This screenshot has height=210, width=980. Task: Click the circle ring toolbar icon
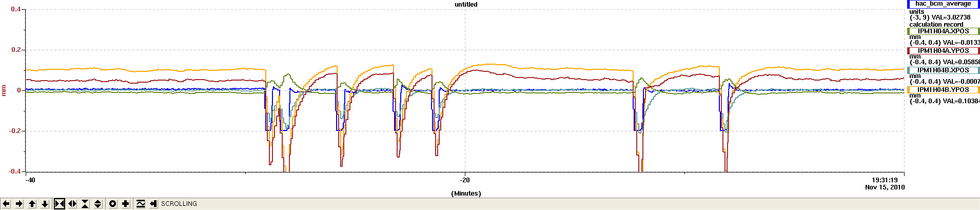pos(113,204)
